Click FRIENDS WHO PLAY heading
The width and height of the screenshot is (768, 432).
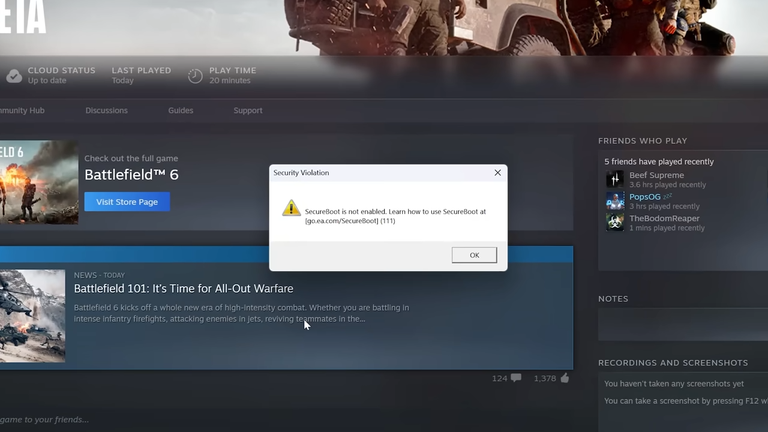tap(643, 141)
